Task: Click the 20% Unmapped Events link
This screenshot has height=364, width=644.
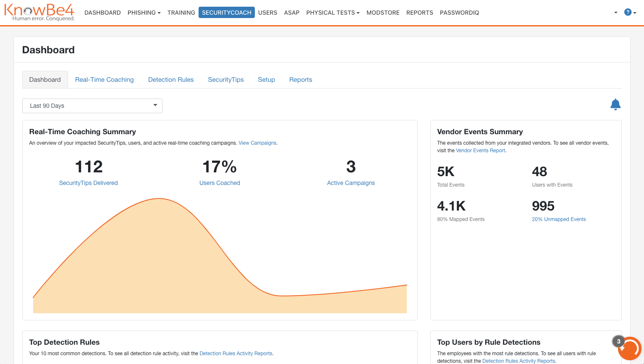Action: (558, 219)
